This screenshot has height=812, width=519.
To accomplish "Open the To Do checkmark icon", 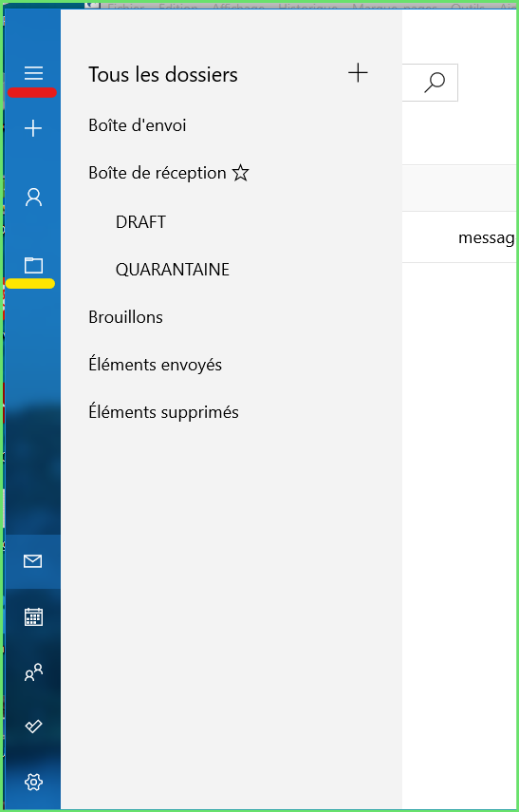I will tap(33, 727).
